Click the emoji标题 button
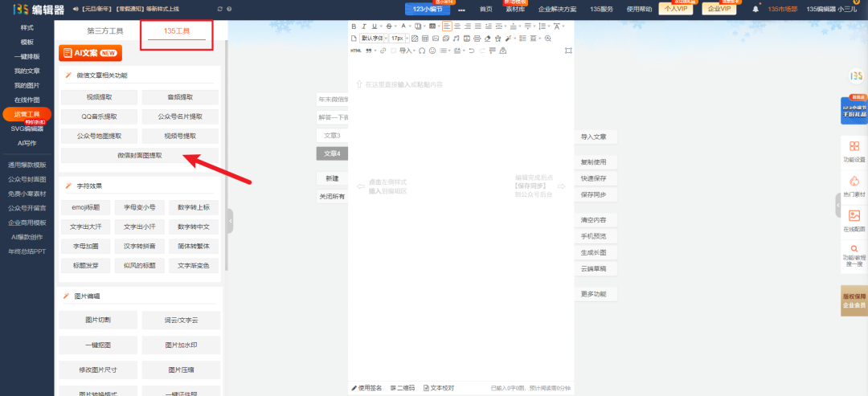 coord(85,207)
